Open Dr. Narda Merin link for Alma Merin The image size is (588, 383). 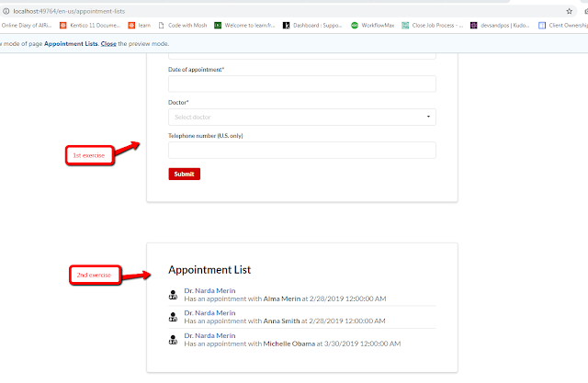coord(209,290)
